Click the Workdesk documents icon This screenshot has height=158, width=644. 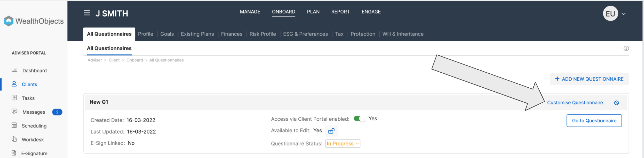(x=14, y=139)
